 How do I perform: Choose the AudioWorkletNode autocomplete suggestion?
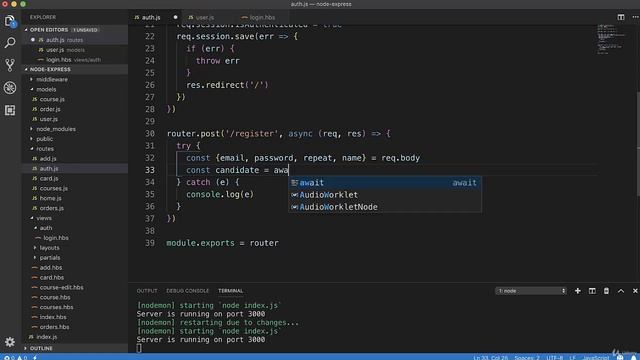385,207
